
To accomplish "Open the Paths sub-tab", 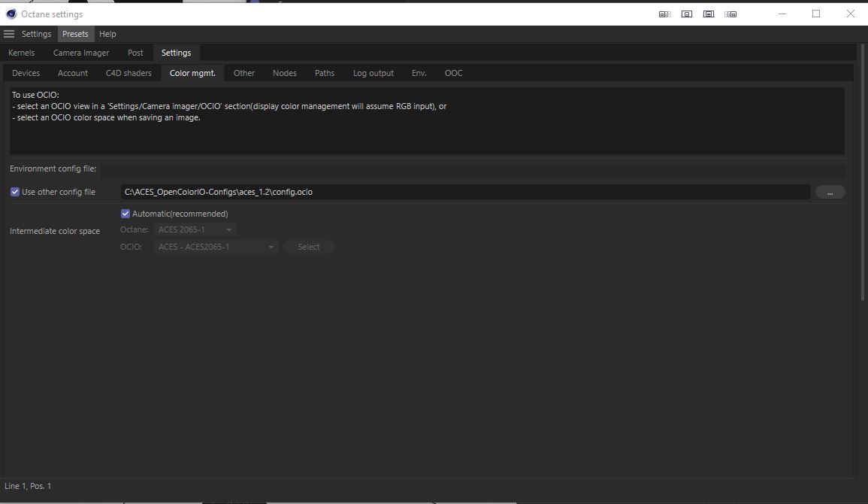I will [x=325, y=72].
